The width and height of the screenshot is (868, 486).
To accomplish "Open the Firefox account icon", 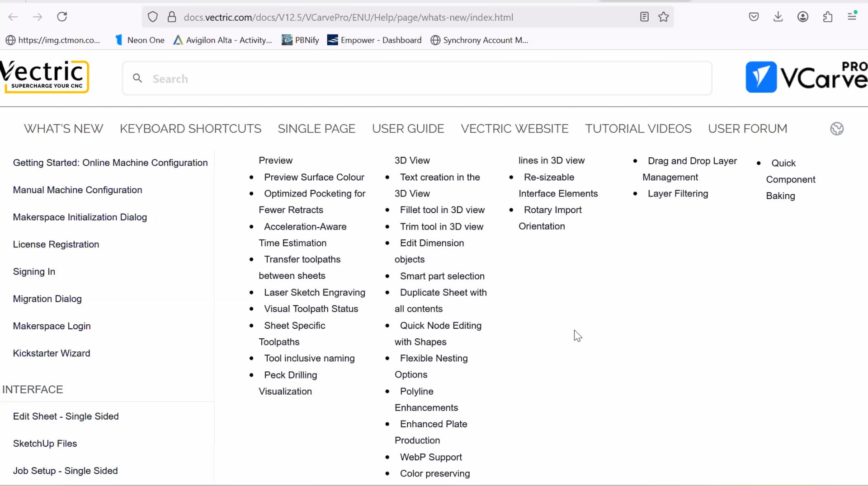I will (803, 17).
